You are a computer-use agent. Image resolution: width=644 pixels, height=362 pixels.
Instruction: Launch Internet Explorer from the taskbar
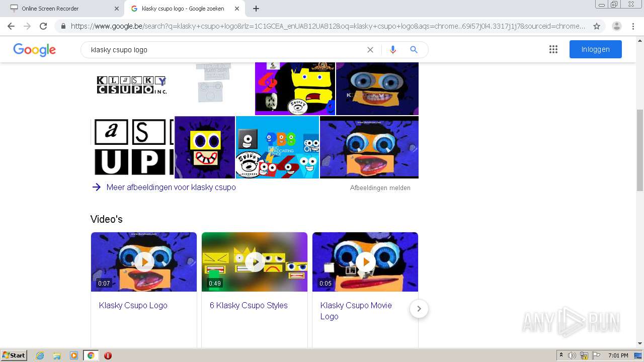coord(40,355)
